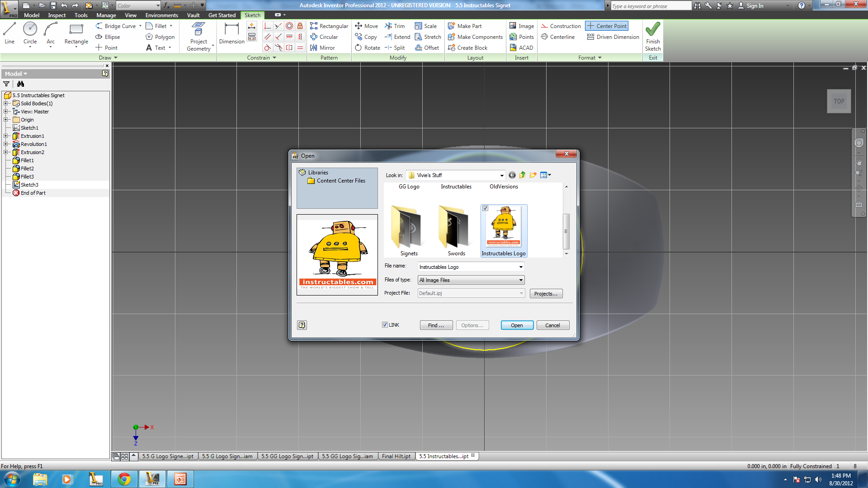868x488 pixels.
Task: Click the filter icon in Model browser
Action: (x=6, y=84)
